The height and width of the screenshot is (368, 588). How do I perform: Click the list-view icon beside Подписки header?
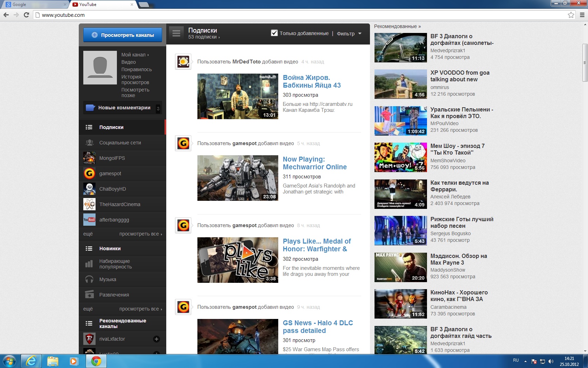176,34
